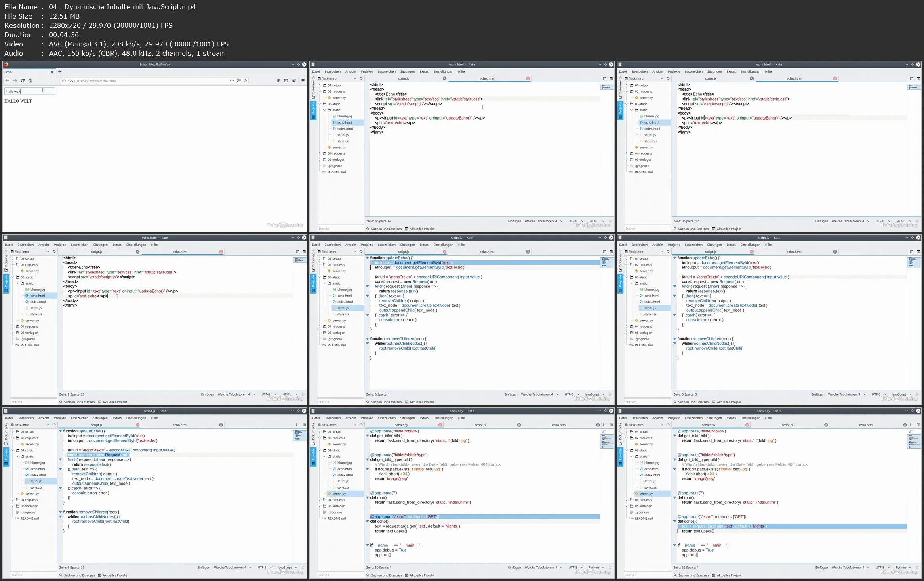Click the Firefox forward arrow
This screenshot has width=924, height=581.
[15, 81]
